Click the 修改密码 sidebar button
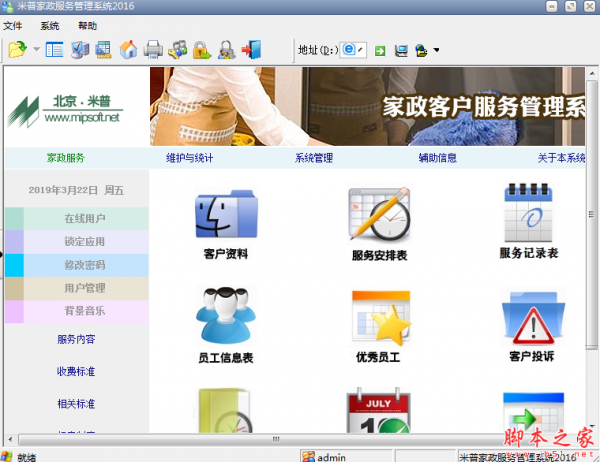Image resolution: width=600 pixels, height=462 pixels. pos(77,265)
